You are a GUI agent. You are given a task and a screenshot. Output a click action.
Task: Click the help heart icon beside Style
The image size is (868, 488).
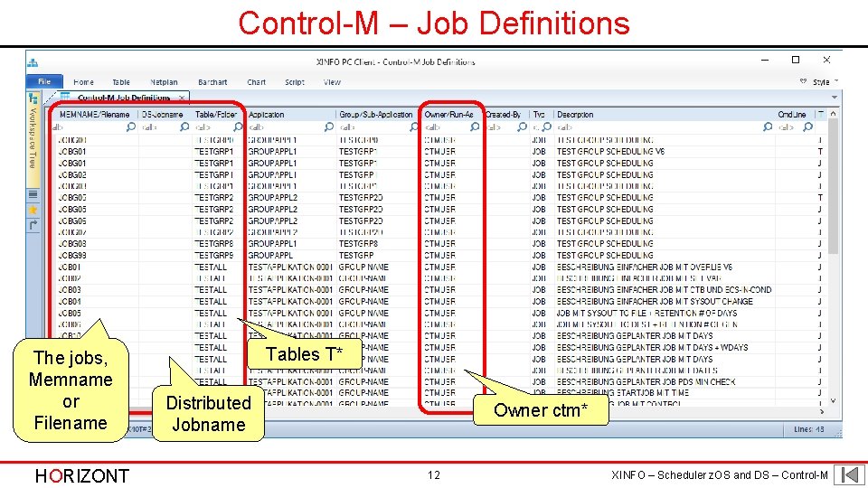tap(803, 81)
